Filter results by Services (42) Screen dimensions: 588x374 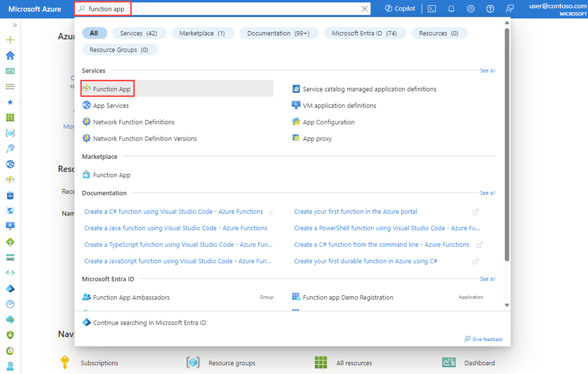tap(139, 33)
